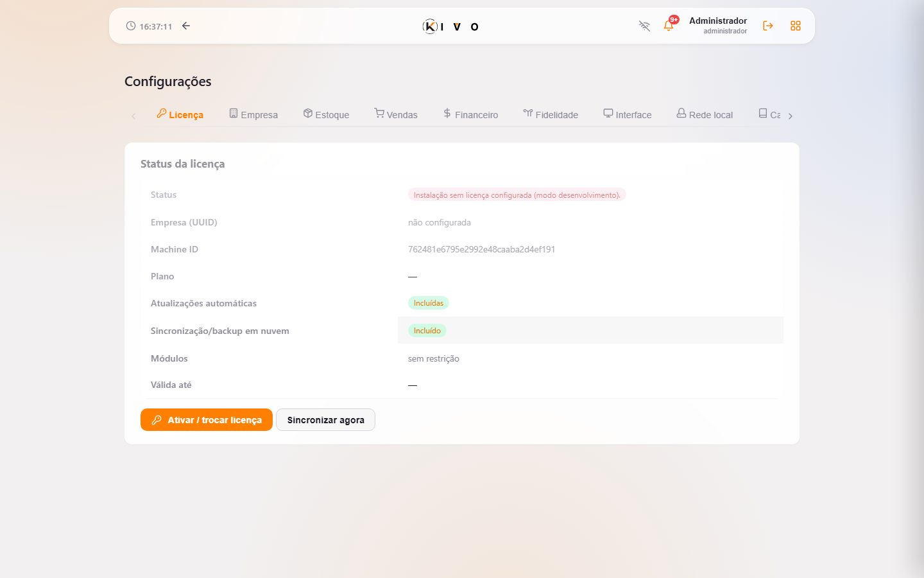The image size is (924, 578).
Task: Open the partially hidden Ca tab
Action: click(769, 114)
